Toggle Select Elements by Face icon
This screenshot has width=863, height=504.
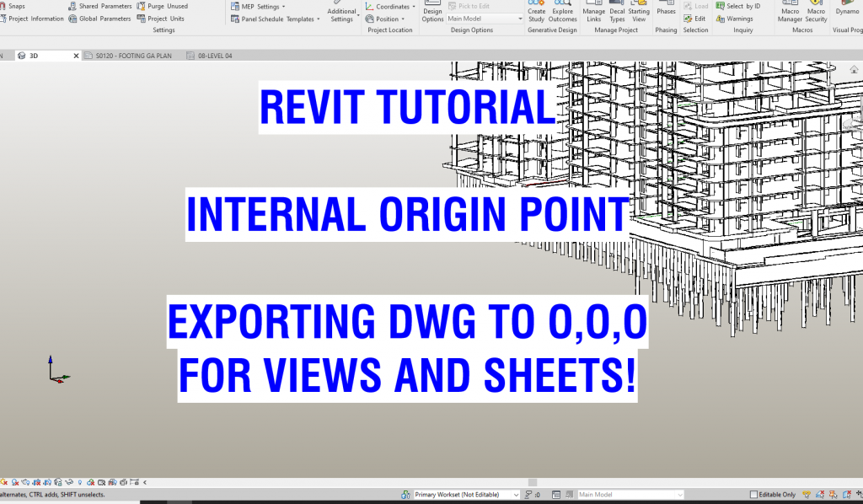(x=846, y=495)
